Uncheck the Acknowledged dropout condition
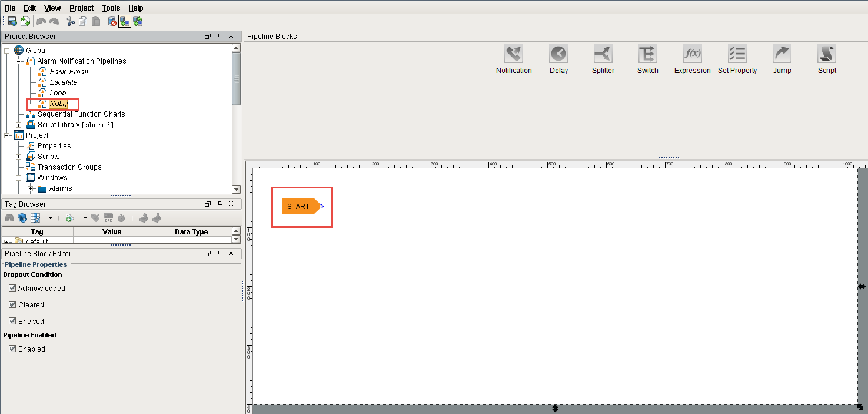The height and width of the screenshot is (414, 868). pyautogui.click(x=12, y=288)
